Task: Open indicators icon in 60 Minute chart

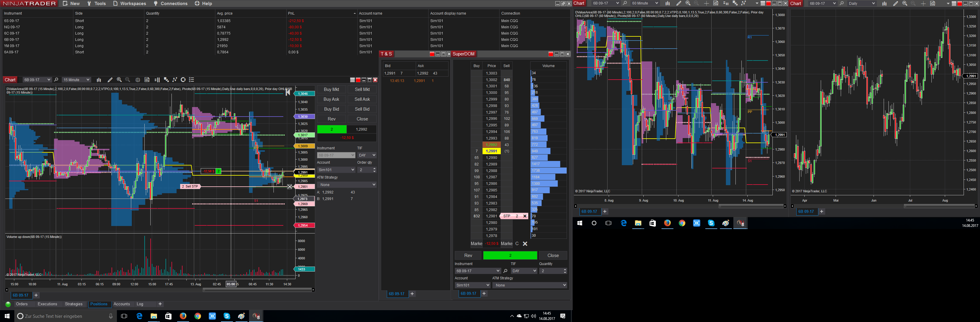Action: pyautogui.click(x=735, y=3)
